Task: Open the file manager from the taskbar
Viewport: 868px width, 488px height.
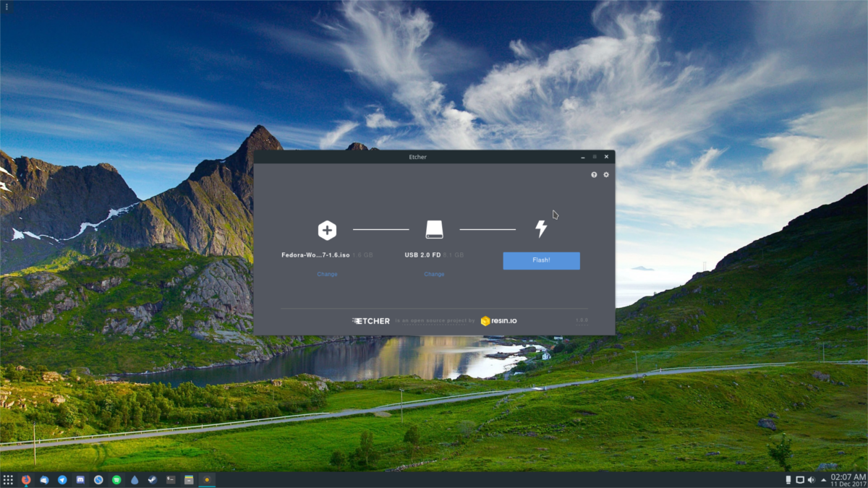Action: (189, 479)
